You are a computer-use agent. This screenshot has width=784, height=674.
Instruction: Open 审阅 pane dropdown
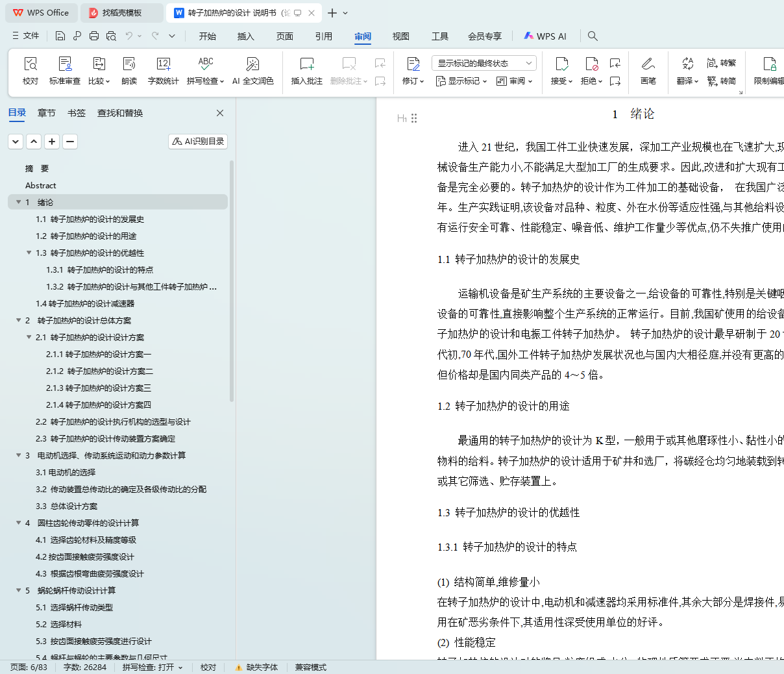pos(514,81)
